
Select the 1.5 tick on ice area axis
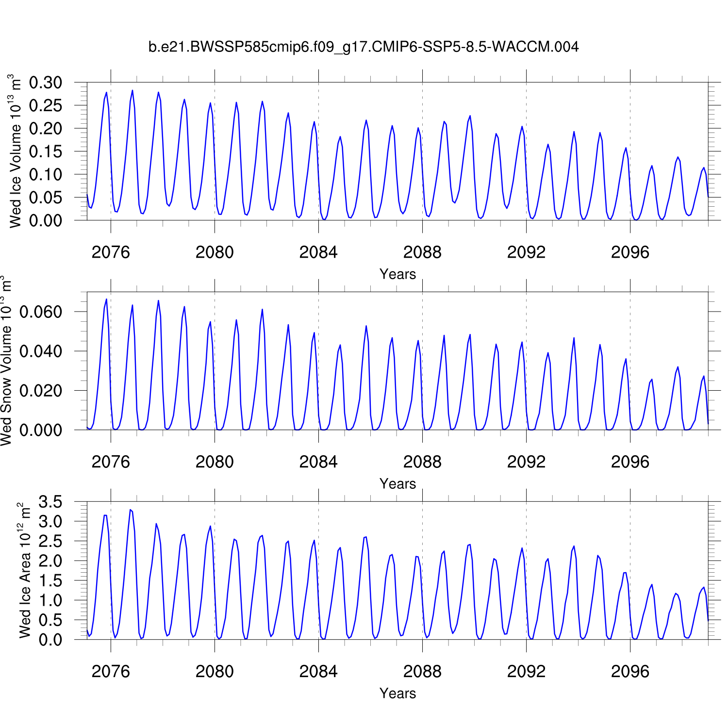coord(50,580)
